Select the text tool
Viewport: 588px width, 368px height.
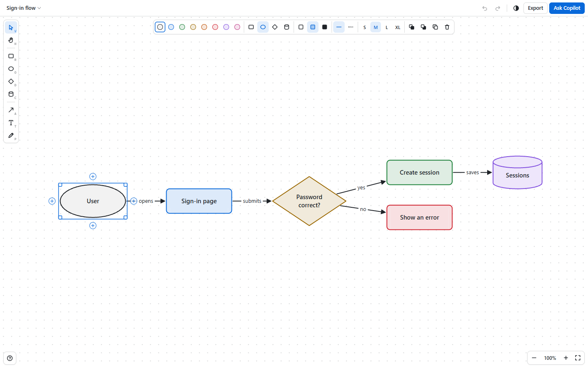coord(11,123)
